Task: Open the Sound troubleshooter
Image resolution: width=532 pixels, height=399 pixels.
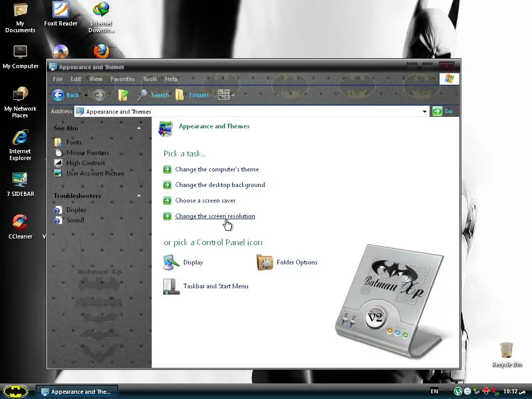Action: [x=75, y=220]
